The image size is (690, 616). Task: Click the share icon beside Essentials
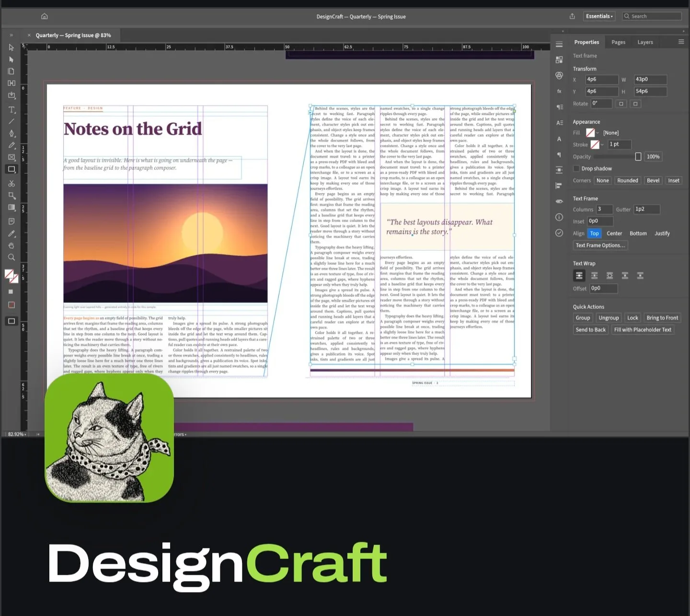[572, 16]
